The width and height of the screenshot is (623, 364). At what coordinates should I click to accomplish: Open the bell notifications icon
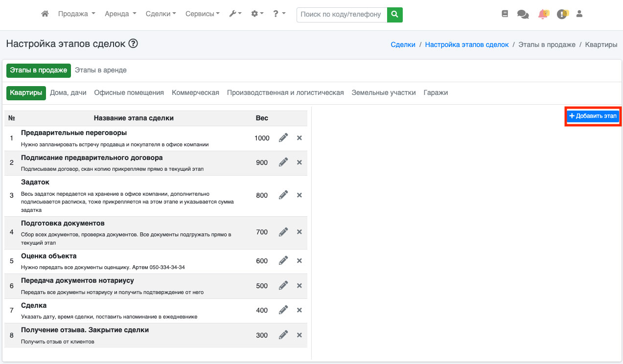point(542,14)
